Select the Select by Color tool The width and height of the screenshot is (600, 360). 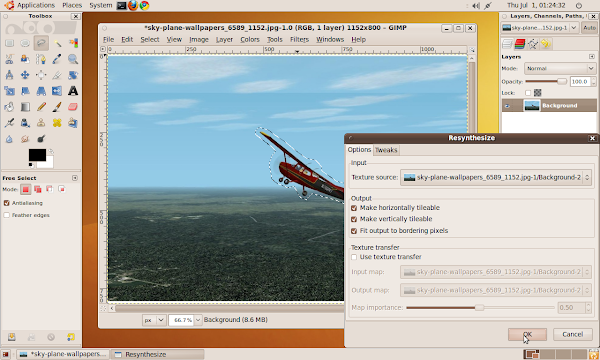click(73, 43)
